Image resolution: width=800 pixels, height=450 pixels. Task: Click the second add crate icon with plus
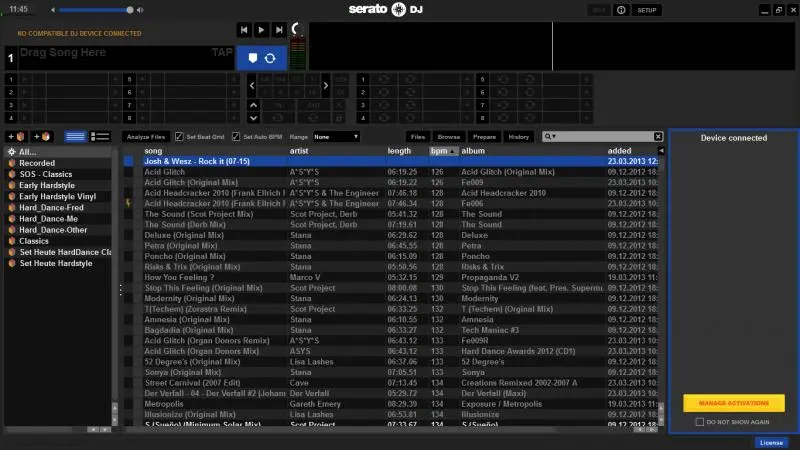click(x=41, y=136)
